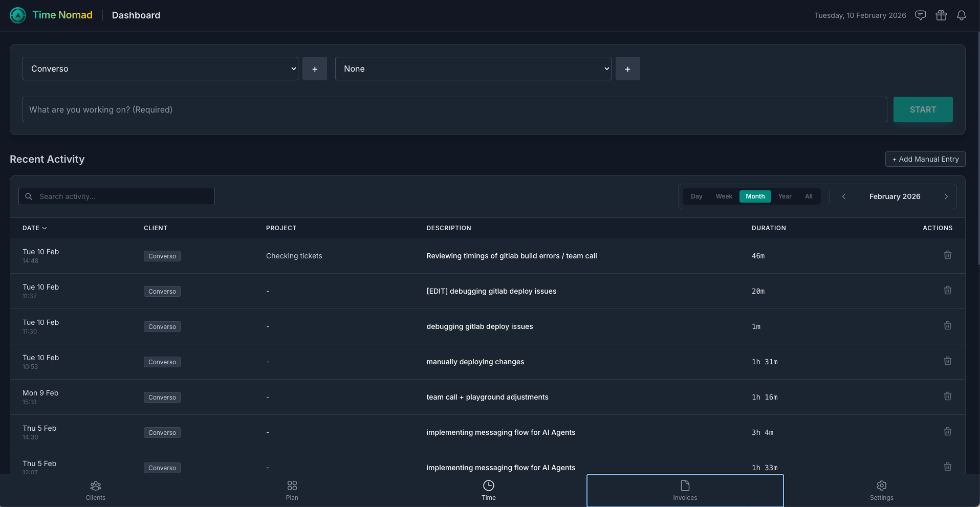This screenshot has height=507, width=980.
Task: Go to Settings in bottom navigation
Action: point(882,491)
